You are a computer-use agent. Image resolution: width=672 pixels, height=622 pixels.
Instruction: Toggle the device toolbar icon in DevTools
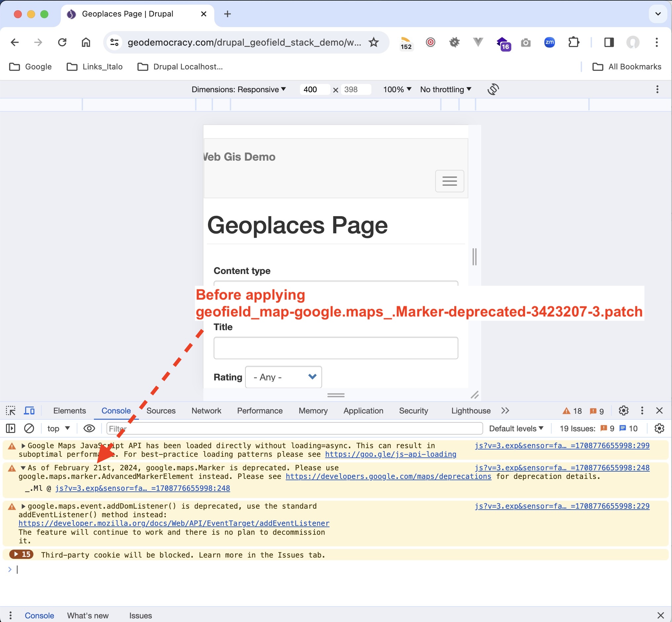29,410
